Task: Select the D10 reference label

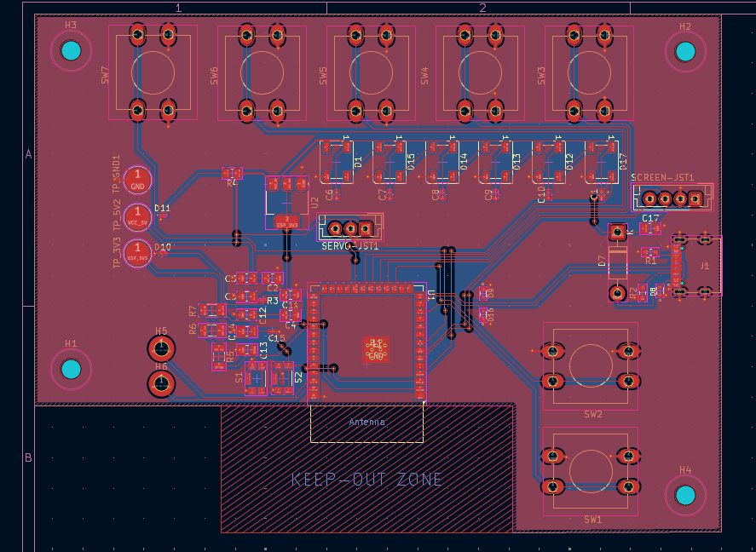Action: point(163,247)
